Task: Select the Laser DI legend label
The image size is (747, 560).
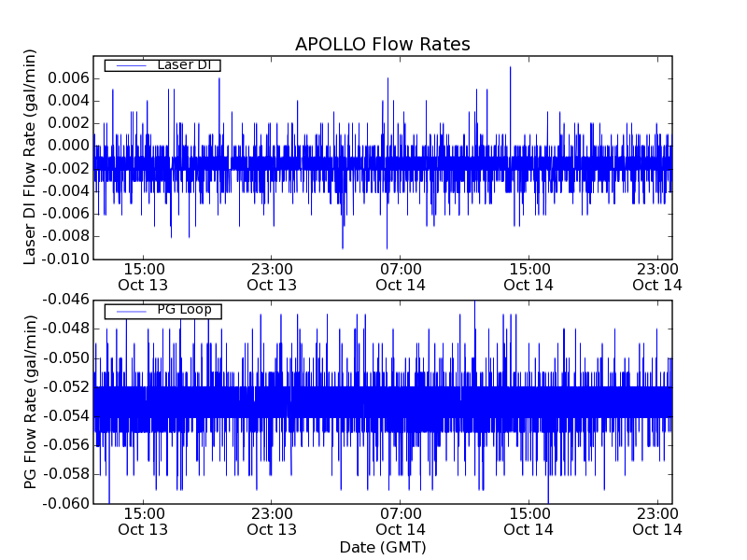Action: (184, 65)
